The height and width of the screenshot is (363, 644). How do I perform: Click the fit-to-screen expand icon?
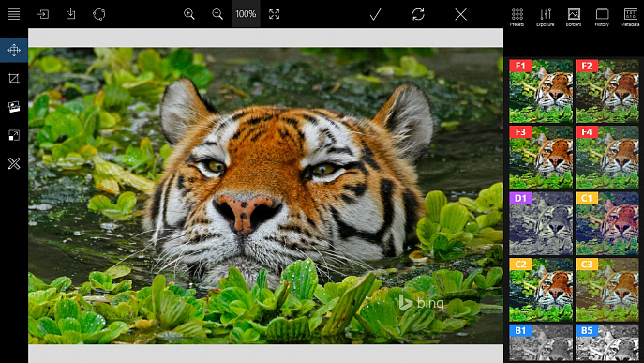point(274,14)
